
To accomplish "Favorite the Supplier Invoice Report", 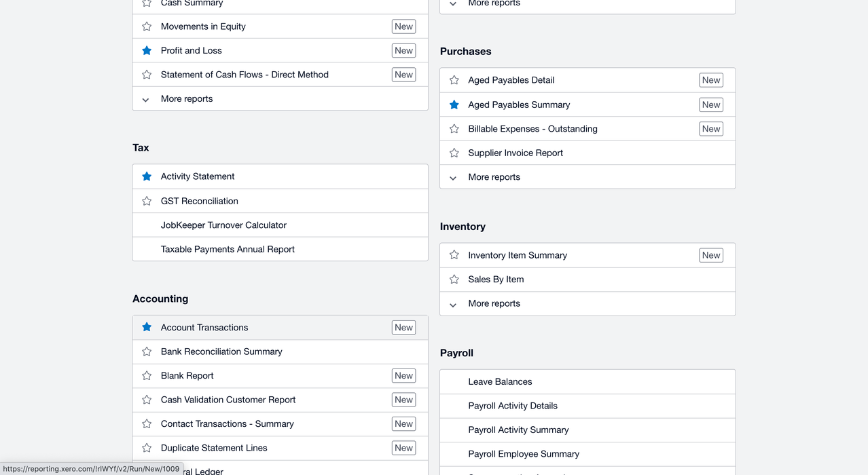I will click(x=454, y=153).
